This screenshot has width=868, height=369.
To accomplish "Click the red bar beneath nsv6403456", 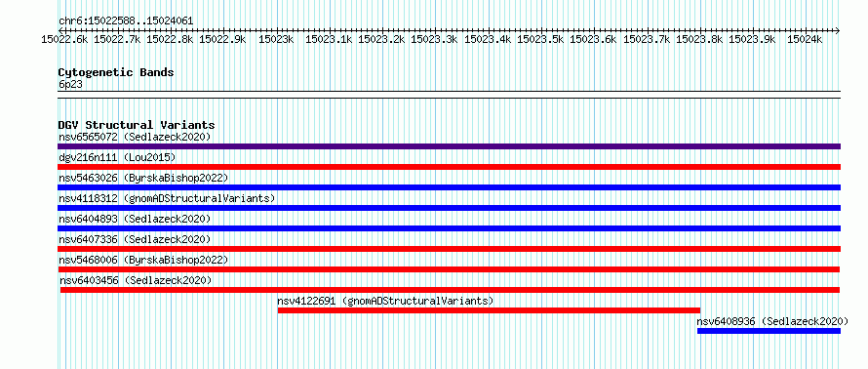I will 450,290.
